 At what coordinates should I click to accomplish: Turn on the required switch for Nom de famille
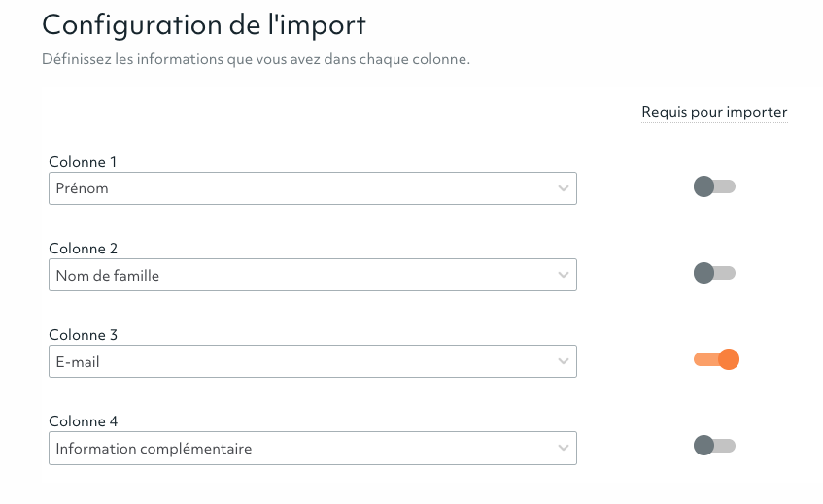coord(714,274)
